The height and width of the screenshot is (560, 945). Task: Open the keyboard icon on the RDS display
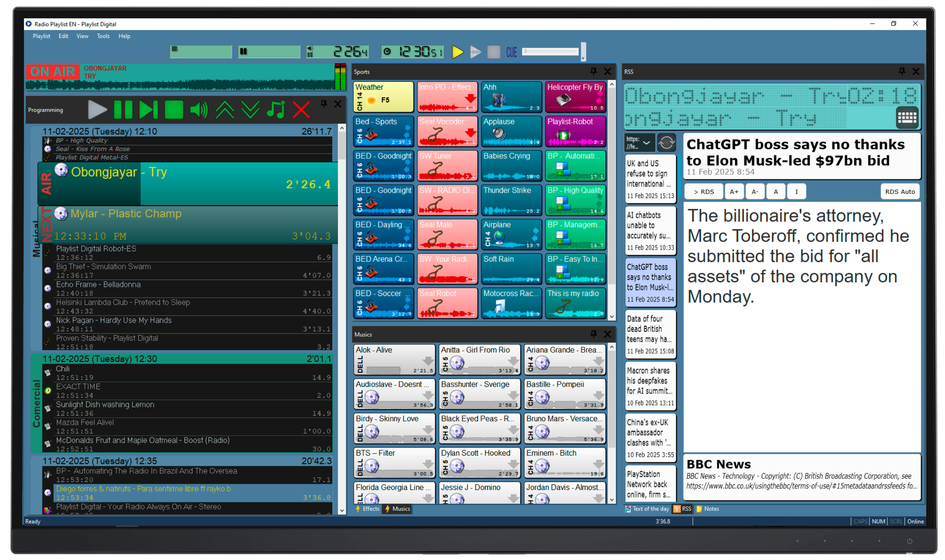tap(907, 118)
